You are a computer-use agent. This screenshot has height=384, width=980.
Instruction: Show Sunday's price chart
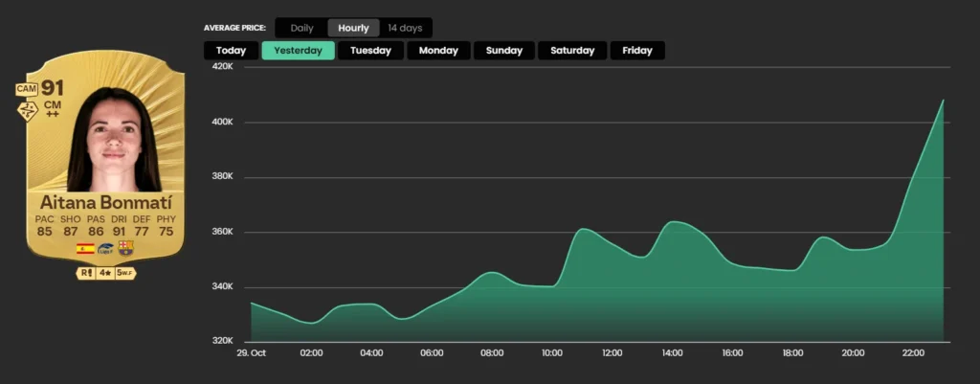[504, 51]
